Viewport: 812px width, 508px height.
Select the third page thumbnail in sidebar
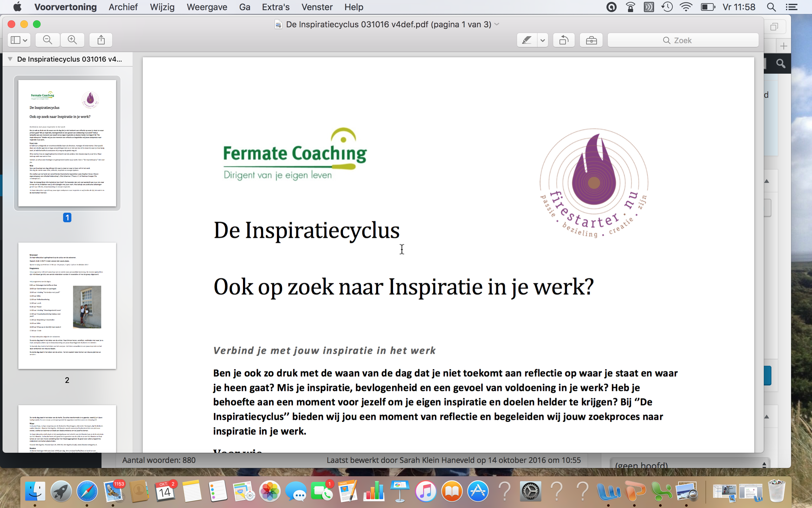point(67,429)
